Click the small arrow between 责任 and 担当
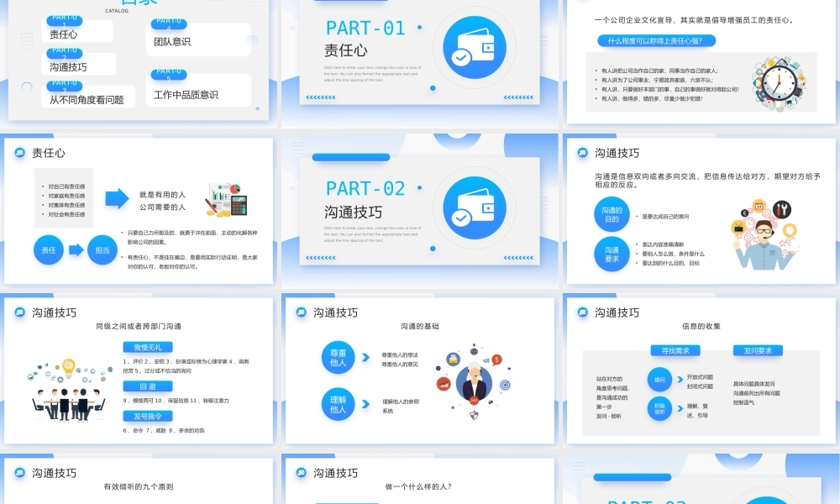This screenshot has width=840, height=504. [x=76, y=249]
